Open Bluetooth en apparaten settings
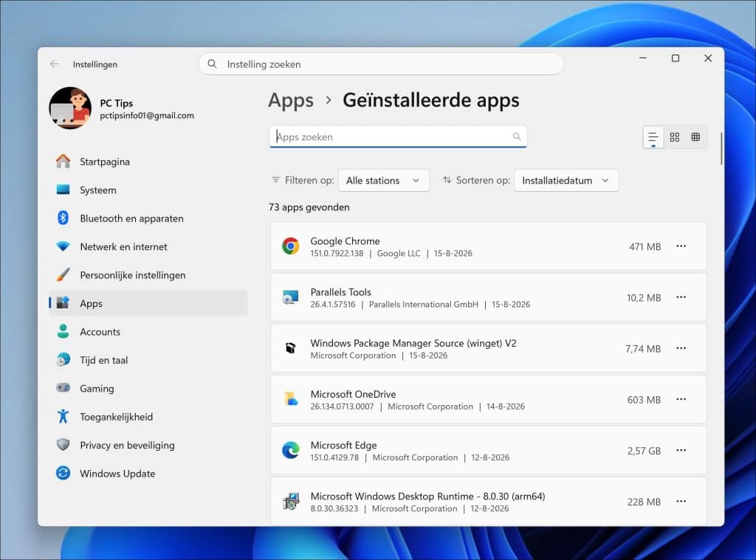 (148, 218)
